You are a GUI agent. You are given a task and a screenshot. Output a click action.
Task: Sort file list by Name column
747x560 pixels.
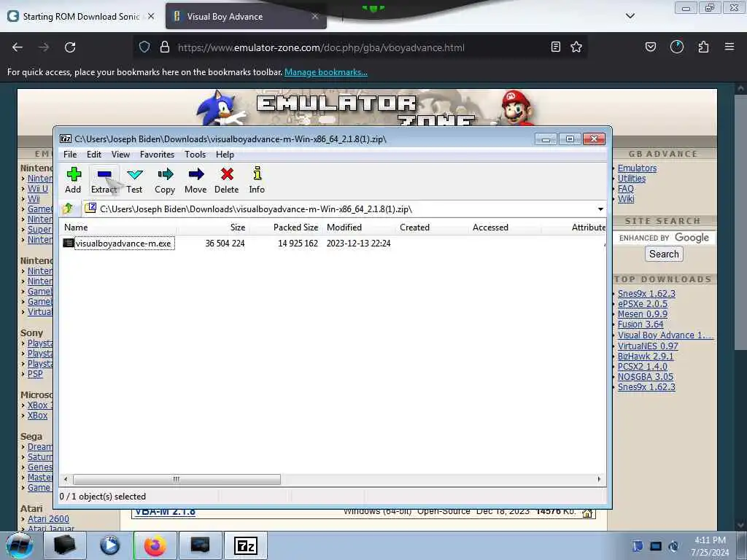pyautogui.click(x=117, y=227)
